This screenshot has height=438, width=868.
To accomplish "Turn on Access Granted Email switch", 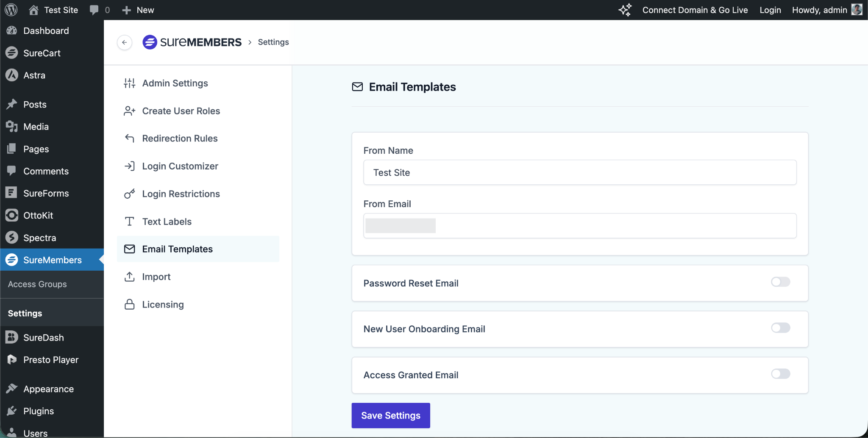I will [x=780, y=374].
